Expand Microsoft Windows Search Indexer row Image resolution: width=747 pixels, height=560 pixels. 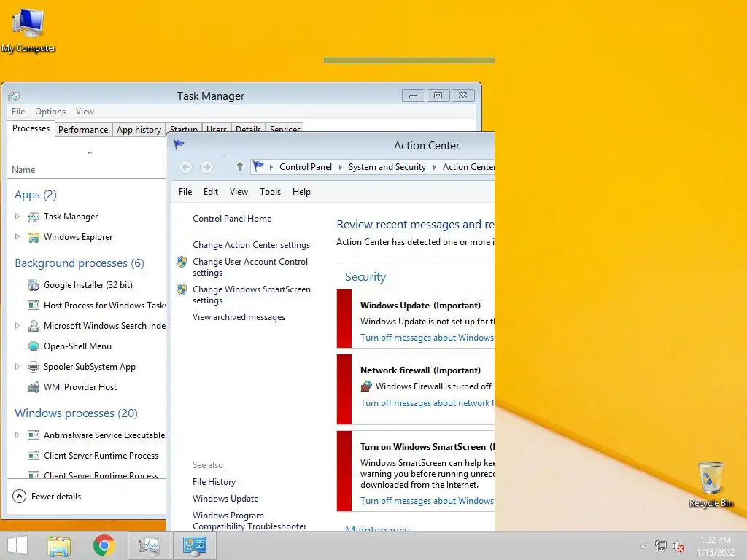tap(18, 326)
